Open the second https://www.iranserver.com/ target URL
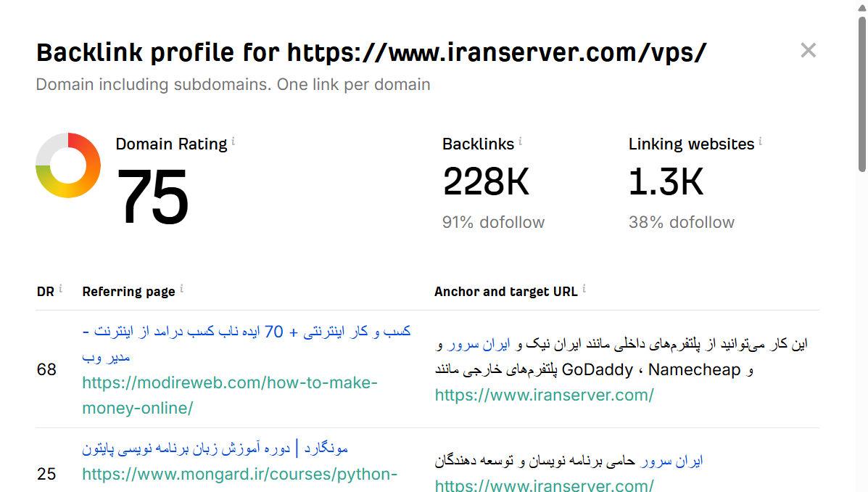The height and width of the screenshot is (492, 868). pyautogui.click(x=543, y=485)
